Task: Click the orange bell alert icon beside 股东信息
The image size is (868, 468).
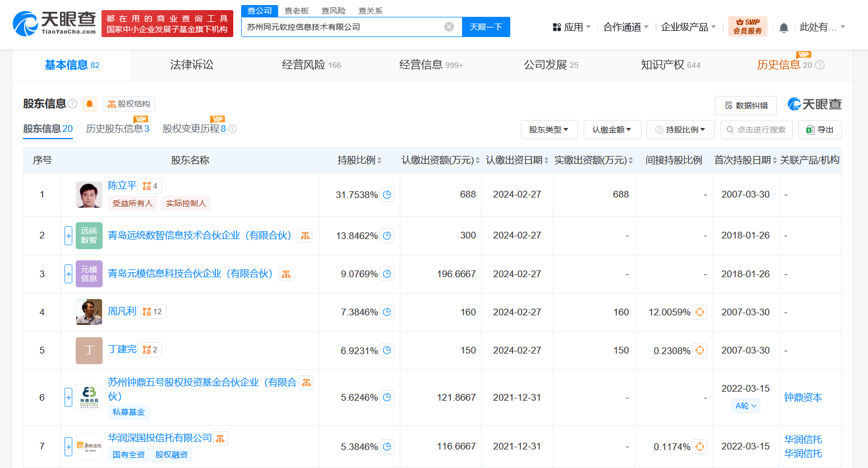Action: 90,104
